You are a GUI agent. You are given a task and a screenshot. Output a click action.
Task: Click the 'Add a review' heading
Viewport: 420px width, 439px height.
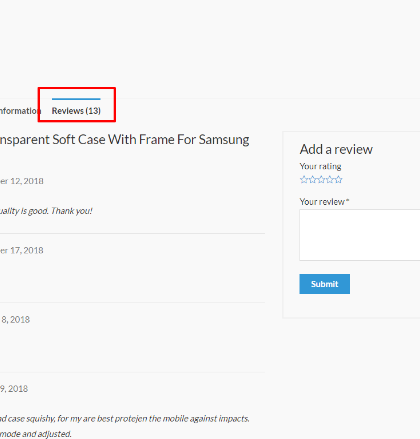point(336,149)
